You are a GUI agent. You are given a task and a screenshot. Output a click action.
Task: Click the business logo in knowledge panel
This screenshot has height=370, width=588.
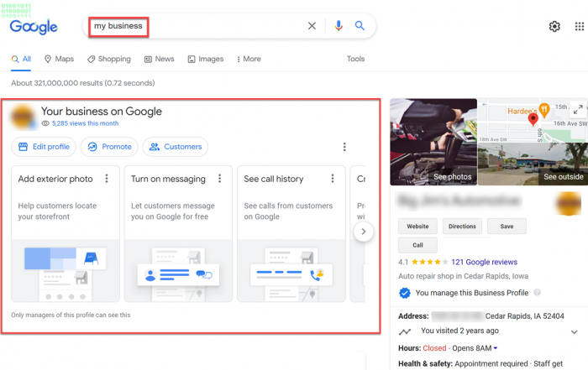(x=569, y=204)
